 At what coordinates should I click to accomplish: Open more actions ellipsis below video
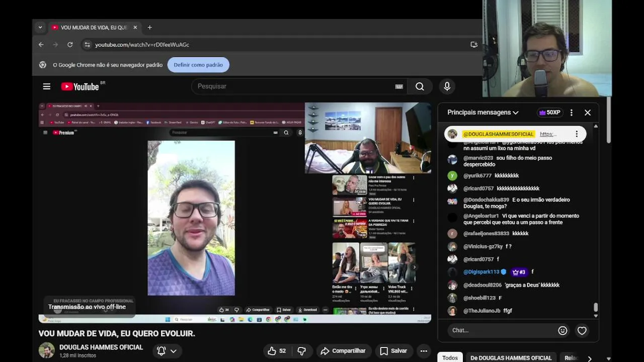tap(424, 351)
